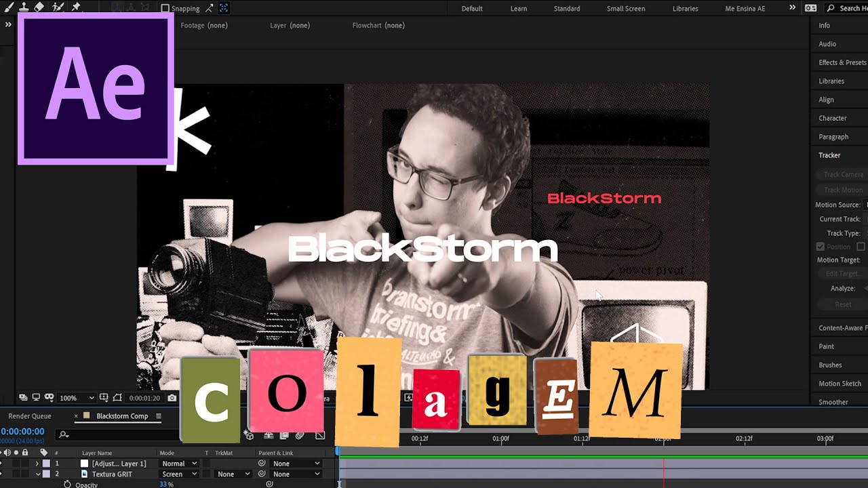The image size is (868, 488).
Task: Click the Search Help magnifier icon
Action: (x=831, y=8)
